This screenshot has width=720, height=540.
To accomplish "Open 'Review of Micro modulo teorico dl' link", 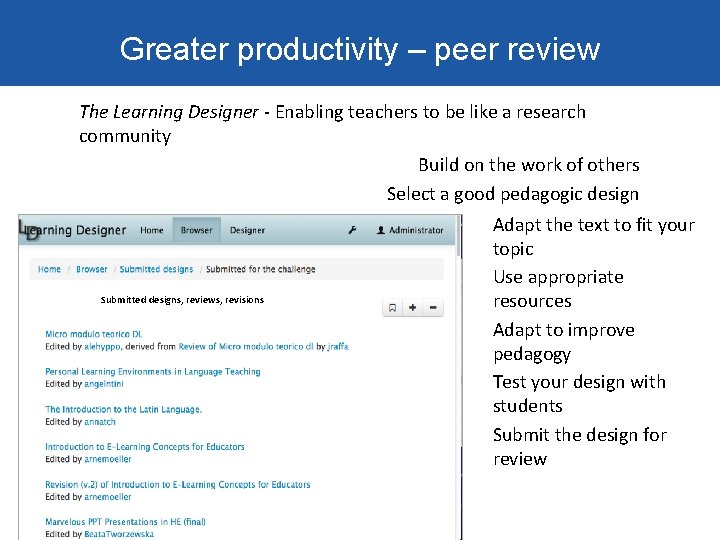I will tap(246, 347).
